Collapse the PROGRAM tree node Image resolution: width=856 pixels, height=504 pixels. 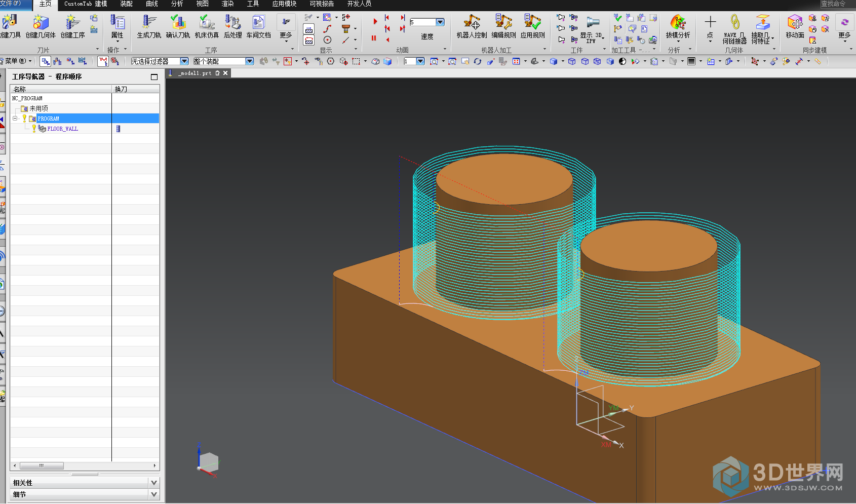[15, 119]
